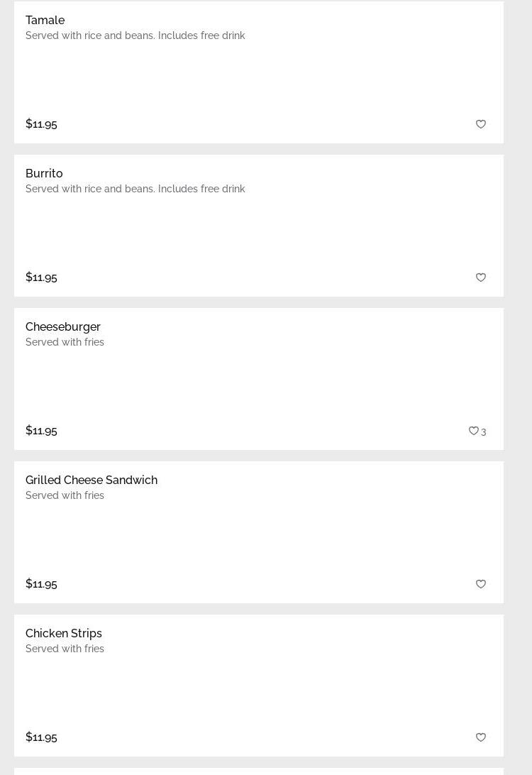Image resolution: width=532 pixels, height=775 pixels.
Task: Select the Chicken Strips title
Action: point(64,633)
